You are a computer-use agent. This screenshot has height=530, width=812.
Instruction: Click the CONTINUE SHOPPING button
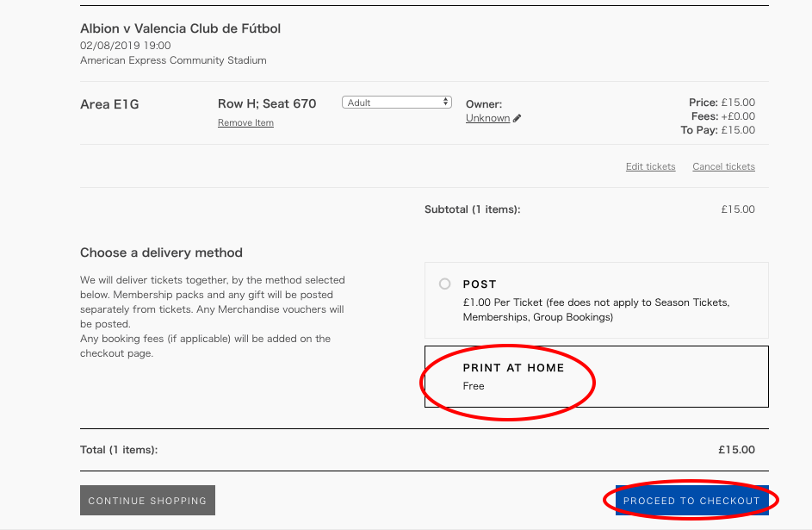(147, 501)
